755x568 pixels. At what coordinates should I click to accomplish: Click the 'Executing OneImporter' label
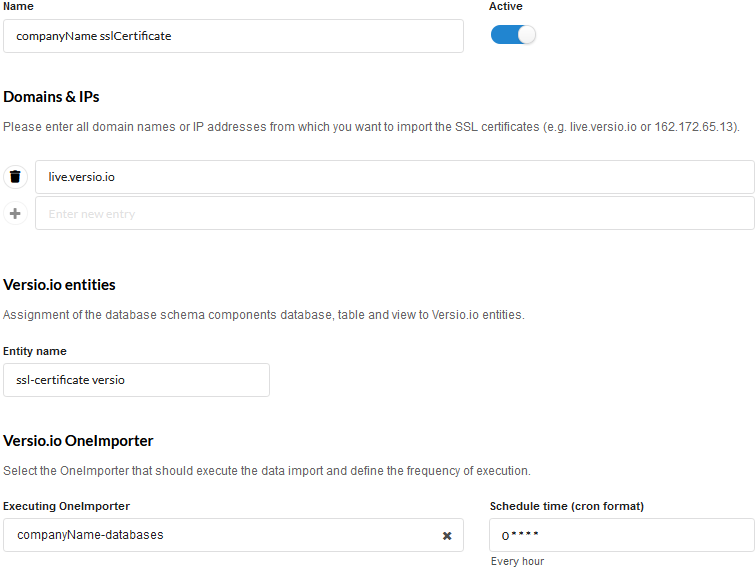click(x=66, y=506)
